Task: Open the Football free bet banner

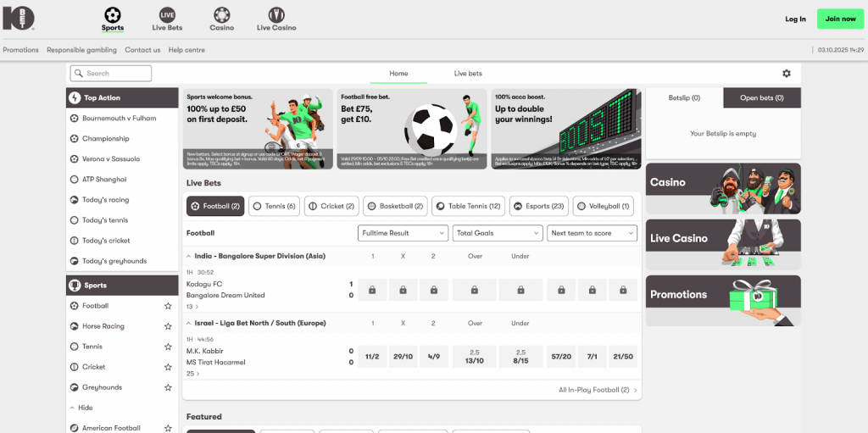Action: point(412,129)
